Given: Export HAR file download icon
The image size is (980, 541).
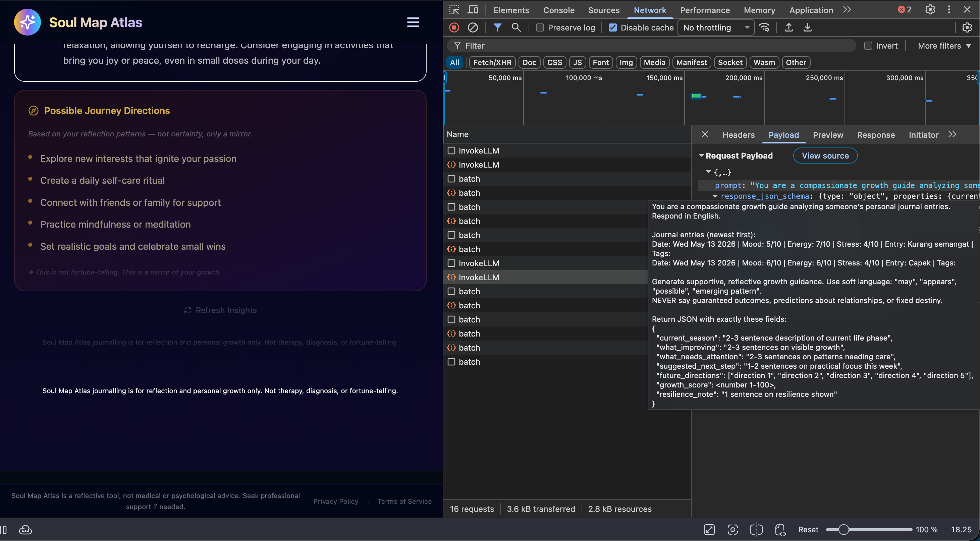Looking at the screenshot, I should (807, 27).
